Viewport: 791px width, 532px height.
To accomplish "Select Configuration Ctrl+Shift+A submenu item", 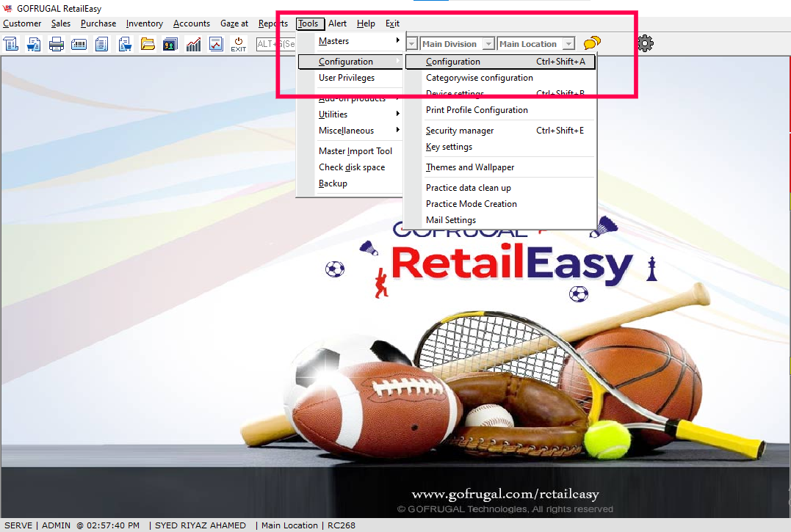I will pyautogui.click(x=500, y=62).
